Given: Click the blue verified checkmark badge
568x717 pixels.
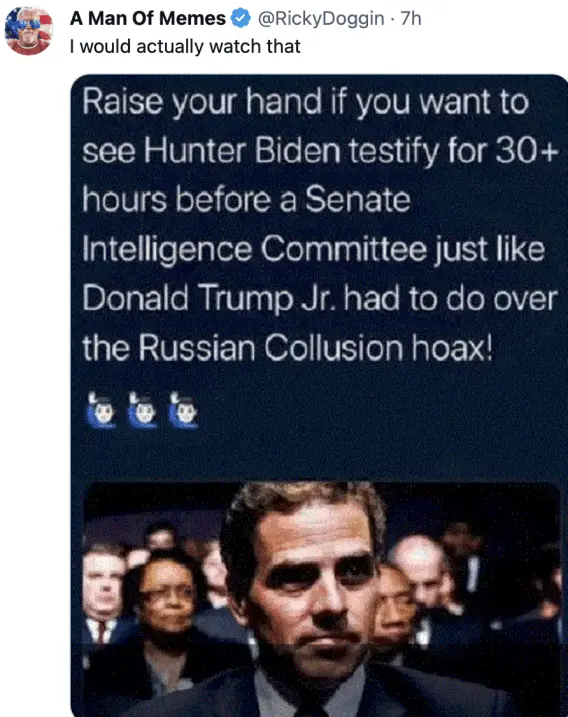Looking at the screenshot, I should [x=241, y=18].
